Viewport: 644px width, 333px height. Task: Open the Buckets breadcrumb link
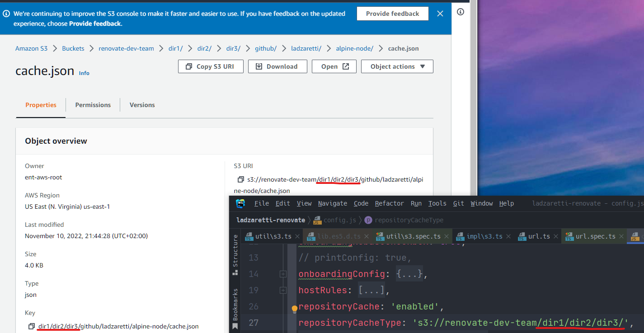tap(73, 48)
